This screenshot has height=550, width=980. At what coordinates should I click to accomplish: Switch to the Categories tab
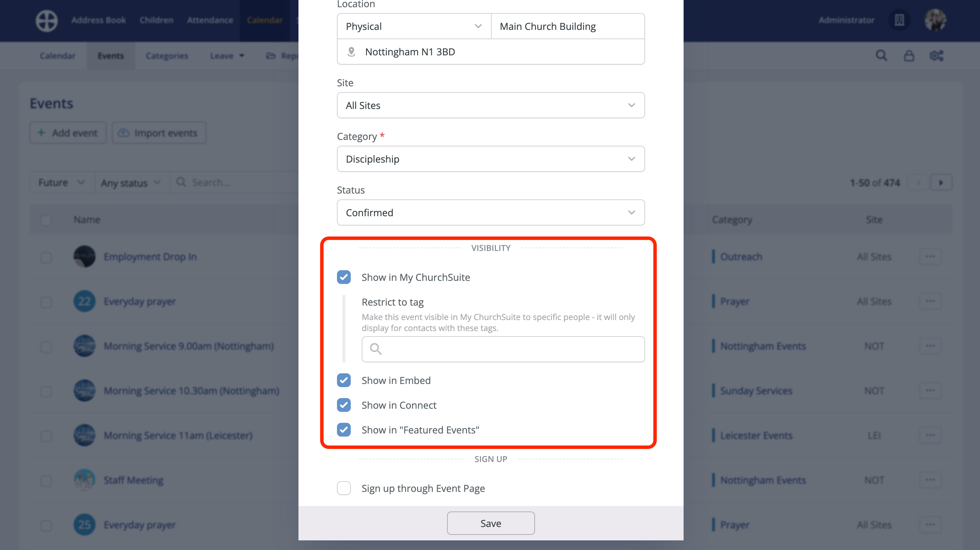coord(167,56)
